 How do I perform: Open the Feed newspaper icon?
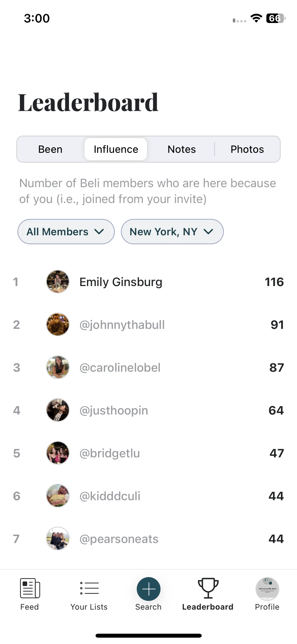pos(30,588)
